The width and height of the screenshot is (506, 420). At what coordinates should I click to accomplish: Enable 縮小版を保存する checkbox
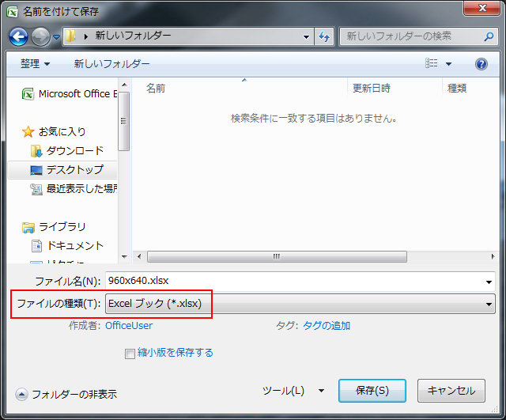pyautogui.click(x=130, y=354)
